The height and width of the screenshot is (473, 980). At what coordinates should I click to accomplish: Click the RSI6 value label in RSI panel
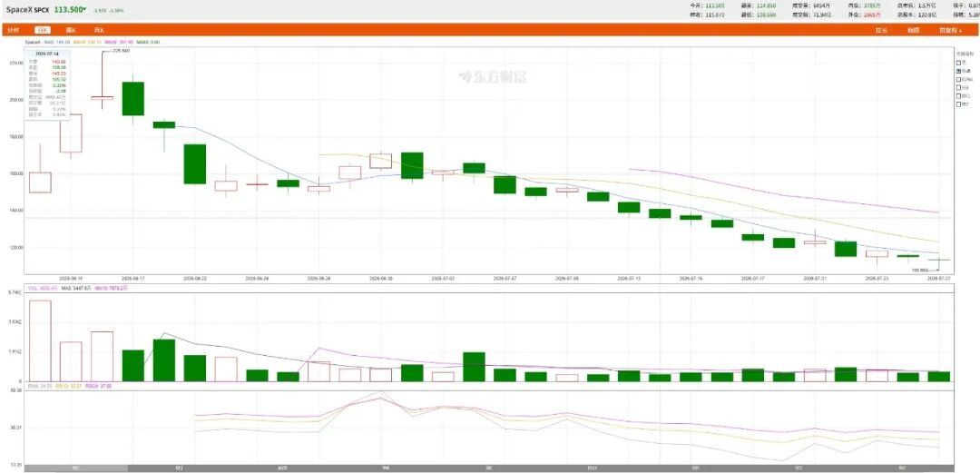click(39, 386)
